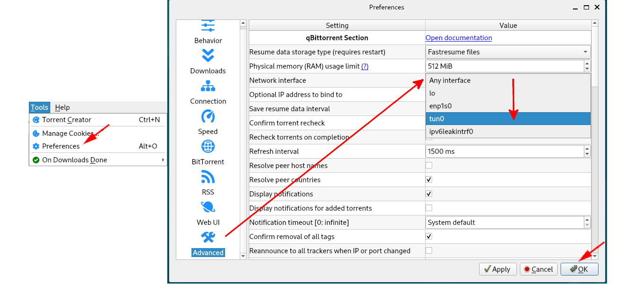This screenshot has height=285, width=644.
Task: Apply the preference changes
Action: (498, 269)
